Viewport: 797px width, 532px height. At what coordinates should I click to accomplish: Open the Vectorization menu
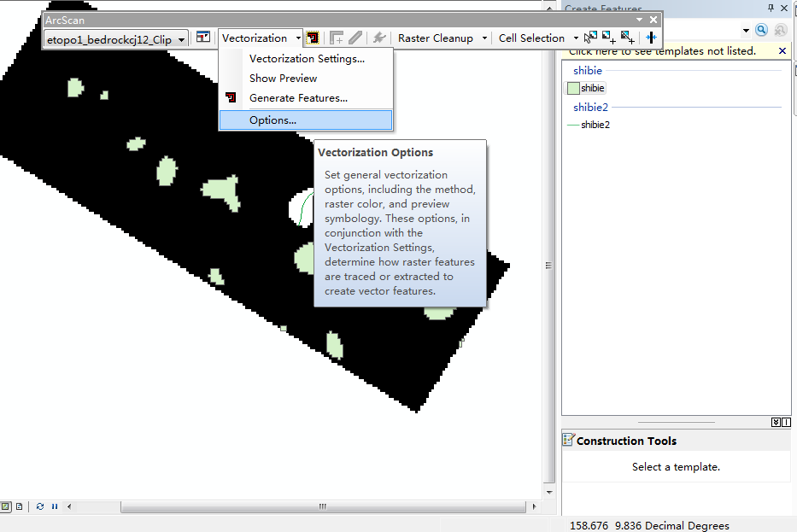[261, 38]
